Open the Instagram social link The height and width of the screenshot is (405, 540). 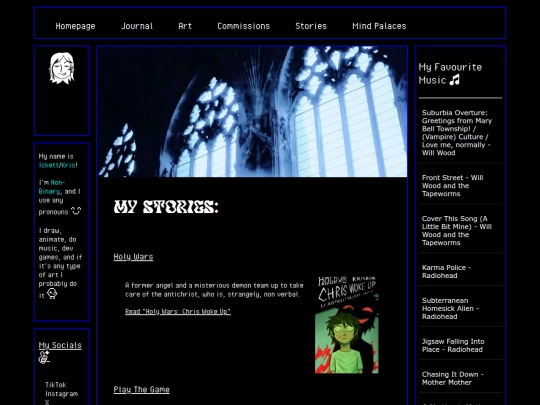pos(62,394)
